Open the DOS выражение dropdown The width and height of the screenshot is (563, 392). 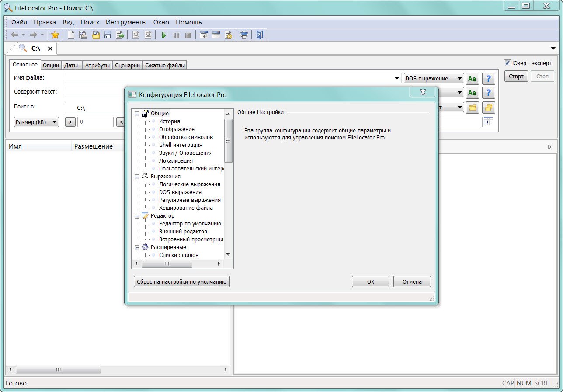[434, 79]
